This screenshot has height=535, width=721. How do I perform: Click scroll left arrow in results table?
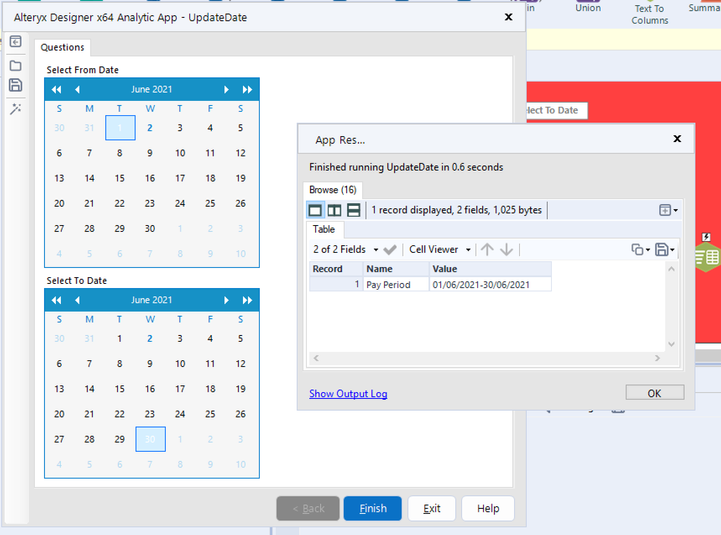click(x=316, y=358)
